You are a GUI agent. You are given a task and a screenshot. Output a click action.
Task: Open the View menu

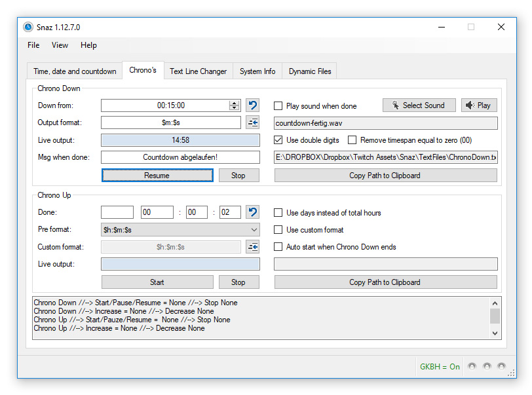(60, 45)
